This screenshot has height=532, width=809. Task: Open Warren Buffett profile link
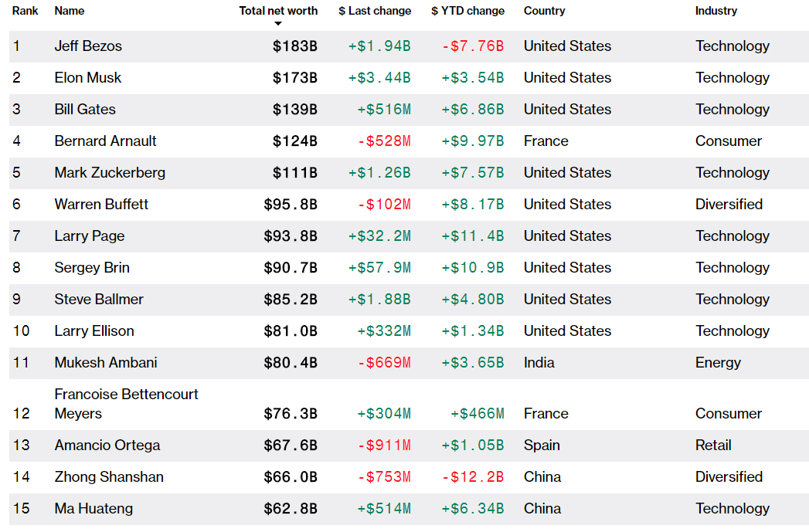(x=101, y=205)
